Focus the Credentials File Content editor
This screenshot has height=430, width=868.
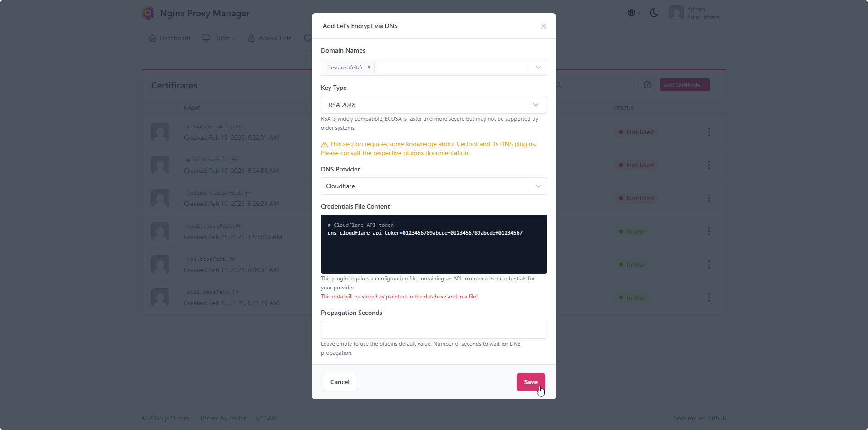[434, 244]
